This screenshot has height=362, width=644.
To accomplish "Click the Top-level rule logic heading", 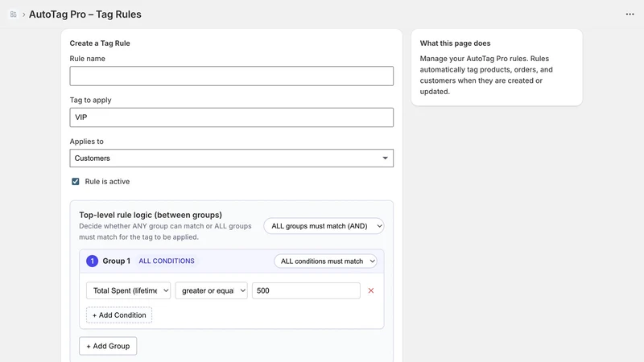I will pos(151,215).
